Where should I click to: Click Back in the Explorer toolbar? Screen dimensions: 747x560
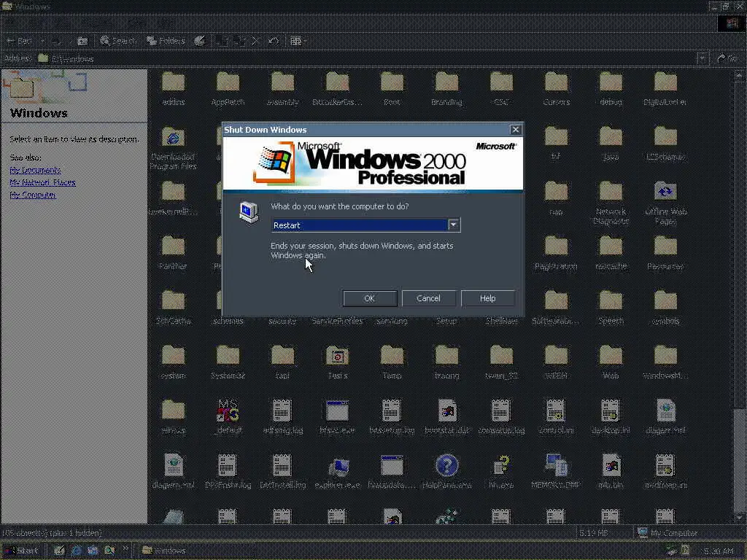pos(20,41)
